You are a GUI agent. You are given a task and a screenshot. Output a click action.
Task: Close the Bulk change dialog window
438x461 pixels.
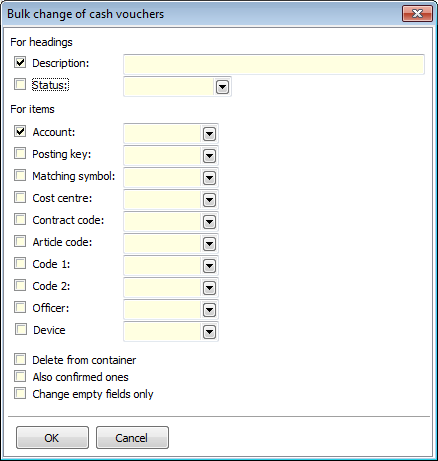point(417,14)
